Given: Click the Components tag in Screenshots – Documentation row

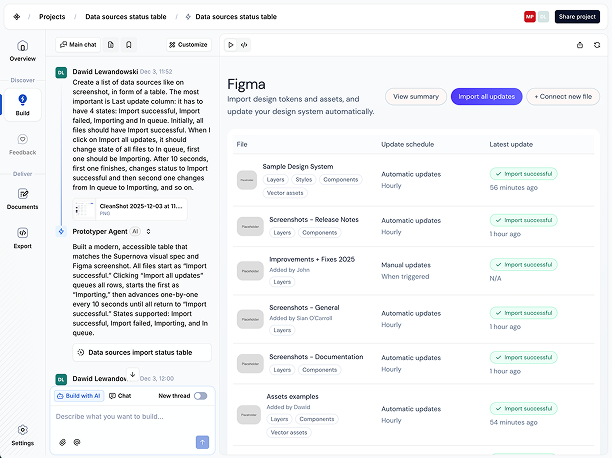Looking at the screenshot, I should click(319, 370).
